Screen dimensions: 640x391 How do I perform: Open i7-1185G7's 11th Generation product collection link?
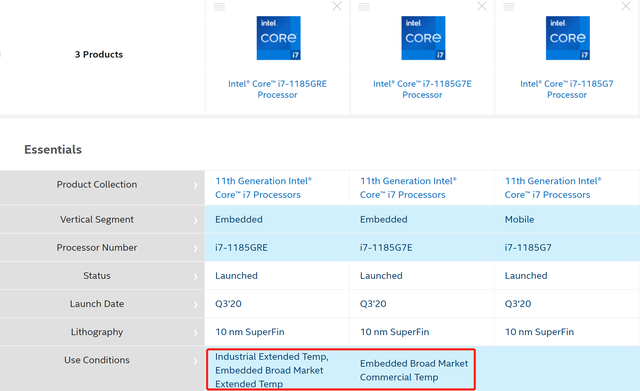point(553,188)
